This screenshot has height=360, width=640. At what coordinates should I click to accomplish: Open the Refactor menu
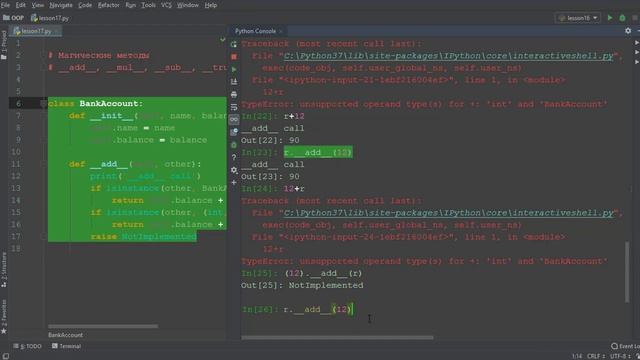pos(109,5)
